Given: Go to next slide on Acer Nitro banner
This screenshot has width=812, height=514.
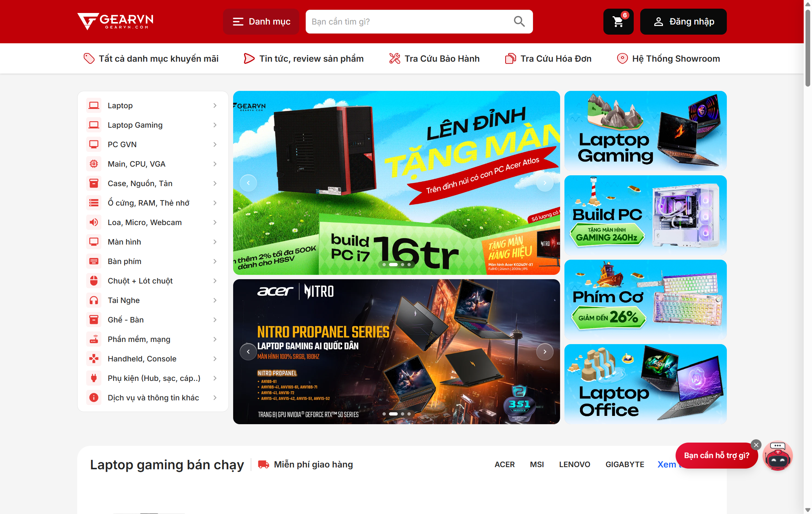Looking at the screenshot, I should point(545,352).
